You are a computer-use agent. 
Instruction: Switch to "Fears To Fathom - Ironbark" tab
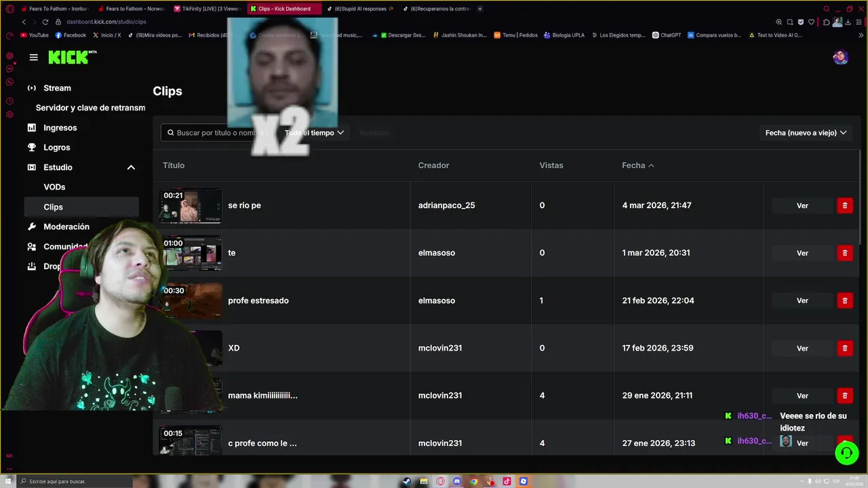tap(55, 9)
